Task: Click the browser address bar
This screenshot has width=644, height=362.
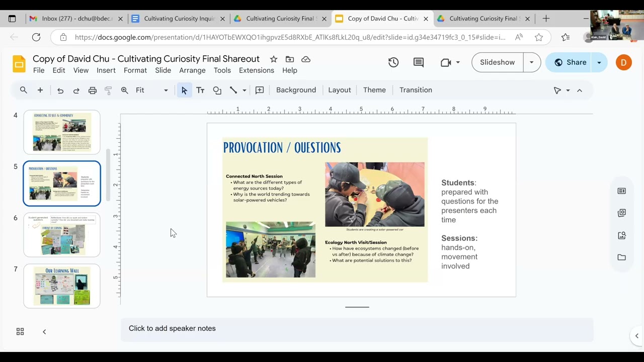Action: [290, 37]
